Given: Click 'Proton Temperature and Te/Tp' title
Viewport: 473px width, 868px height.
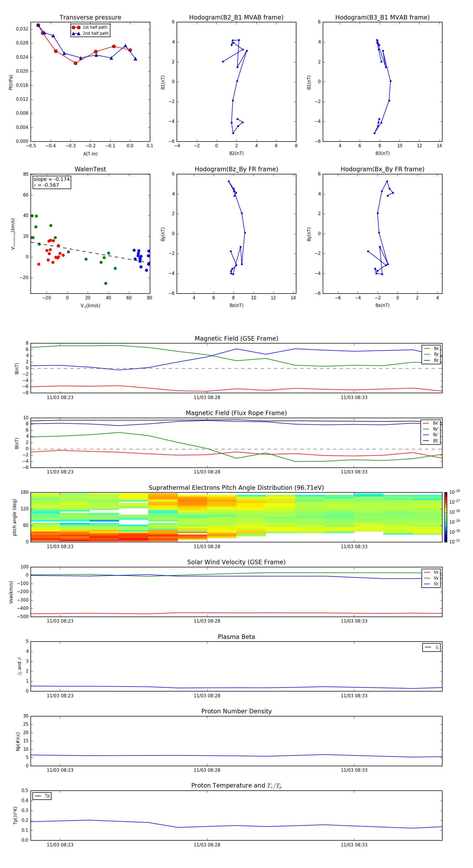Looking at the screenshot, I should pyautogui.click(x=236, y=785).
